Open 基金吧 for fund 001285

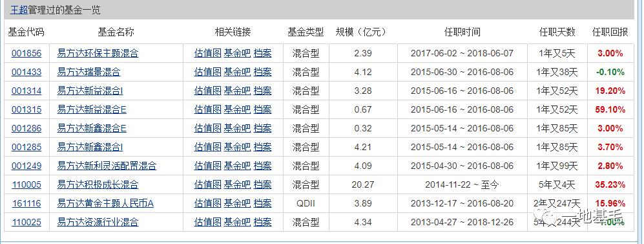237,147
